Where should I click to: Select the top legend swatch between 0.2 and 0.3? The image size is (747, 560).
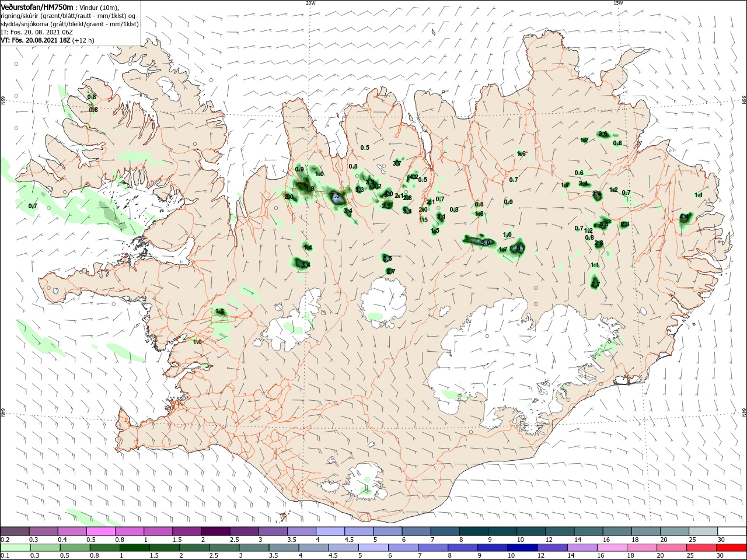[15, 531]
